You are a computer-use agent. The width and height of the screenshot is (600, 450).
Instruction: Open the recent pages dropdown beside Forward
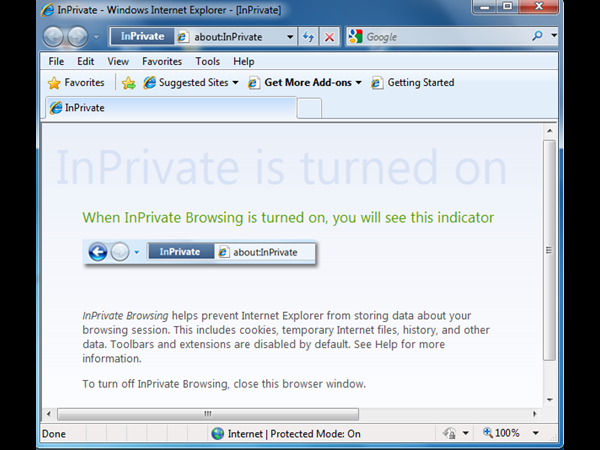click(x=96, y=37)
